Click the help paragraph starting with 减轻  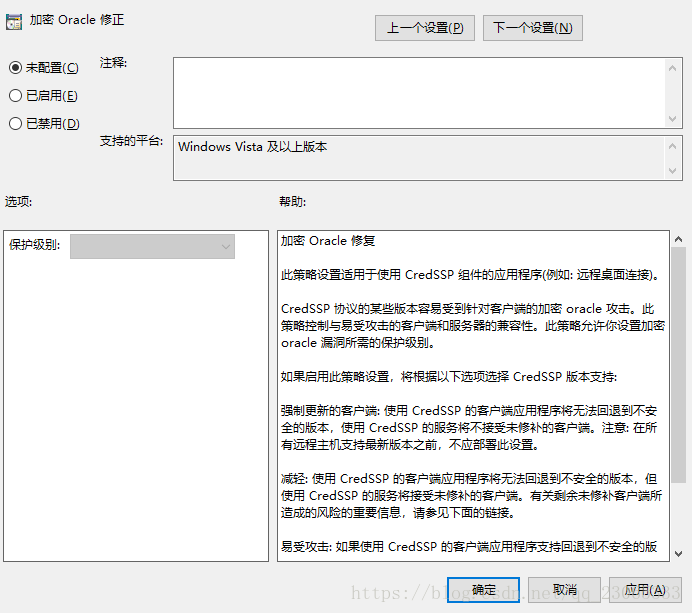[471, 496]
